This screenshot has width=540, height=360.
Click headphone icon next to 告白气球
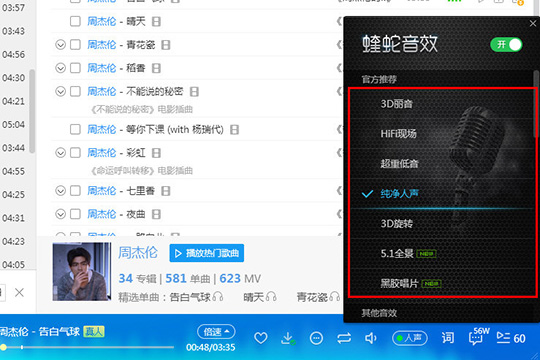coord(218,297)
